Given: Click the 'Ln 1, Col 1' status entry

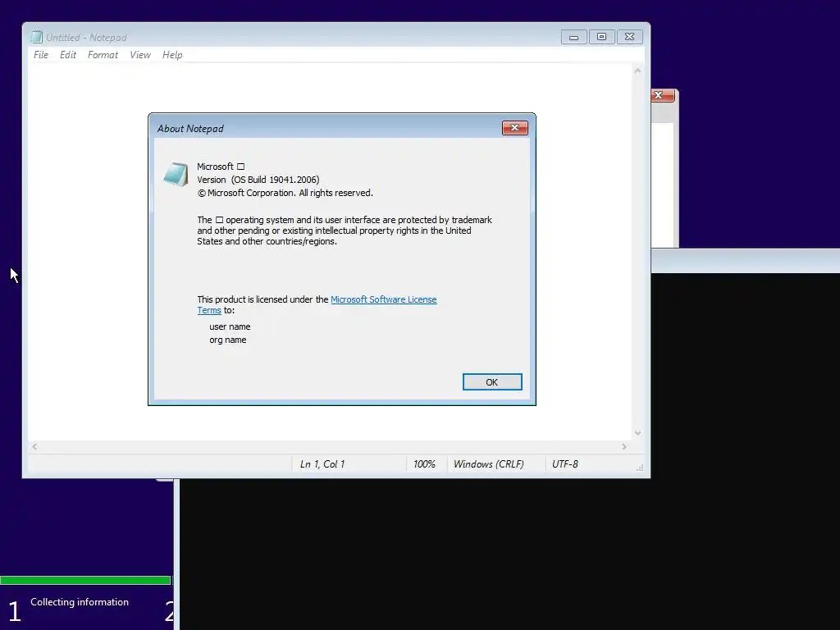Looking at the screenshot, I should tap(322, 464).
